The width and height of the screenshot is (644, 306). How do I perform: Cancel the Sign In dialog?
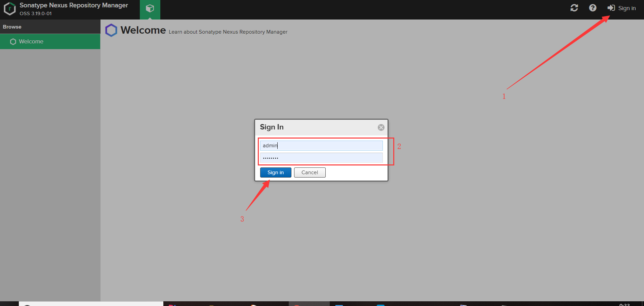click(310, 173)
